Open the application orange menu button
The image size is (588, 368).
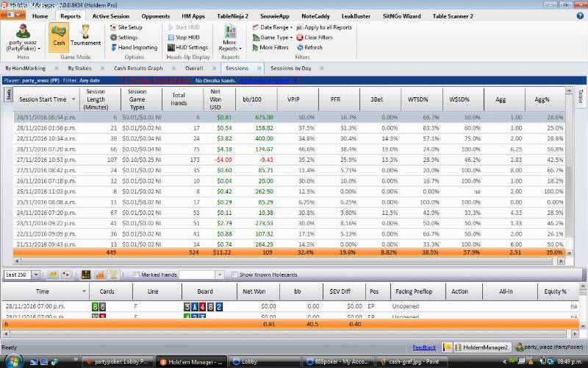(x=13, y=15)
